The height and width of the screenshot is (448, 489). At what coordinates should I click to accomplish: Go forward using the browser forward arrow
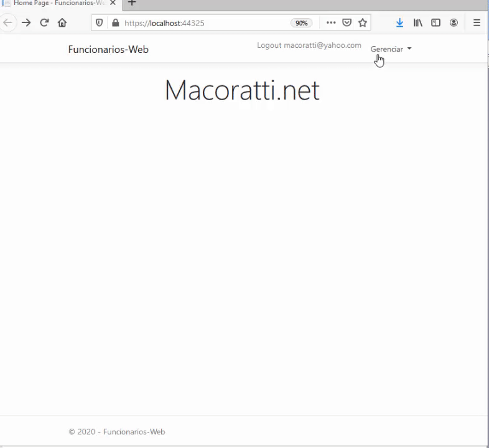click(26, 23)
